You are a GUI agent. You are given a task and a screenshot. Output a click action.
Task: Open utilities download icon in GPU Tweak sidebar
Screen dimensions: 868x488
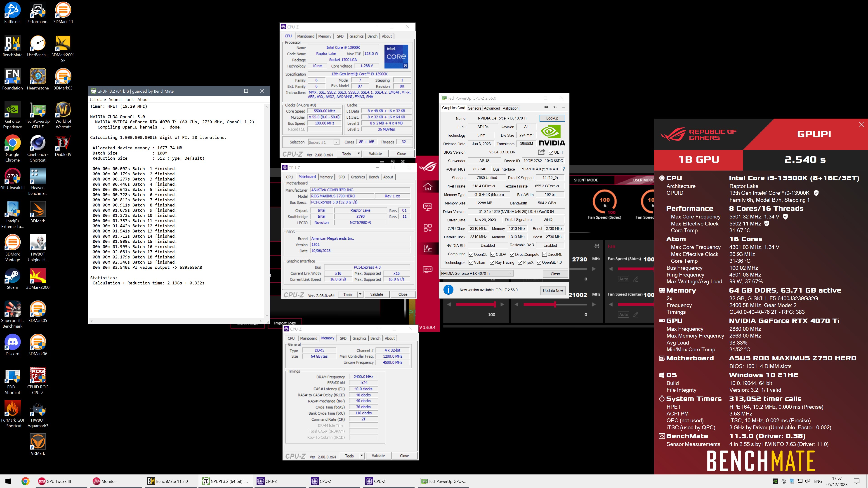[428, 228]
